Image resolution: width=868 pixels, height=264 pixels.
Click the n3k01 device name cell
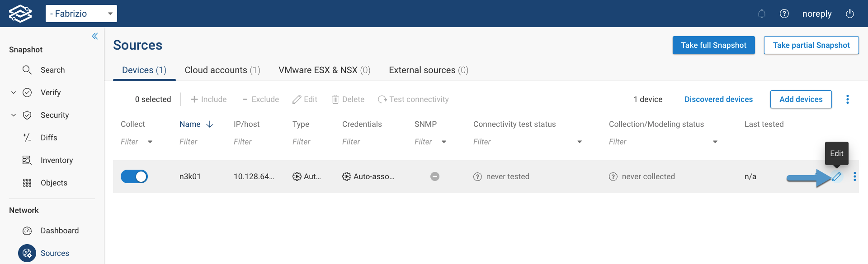(190, 176)
